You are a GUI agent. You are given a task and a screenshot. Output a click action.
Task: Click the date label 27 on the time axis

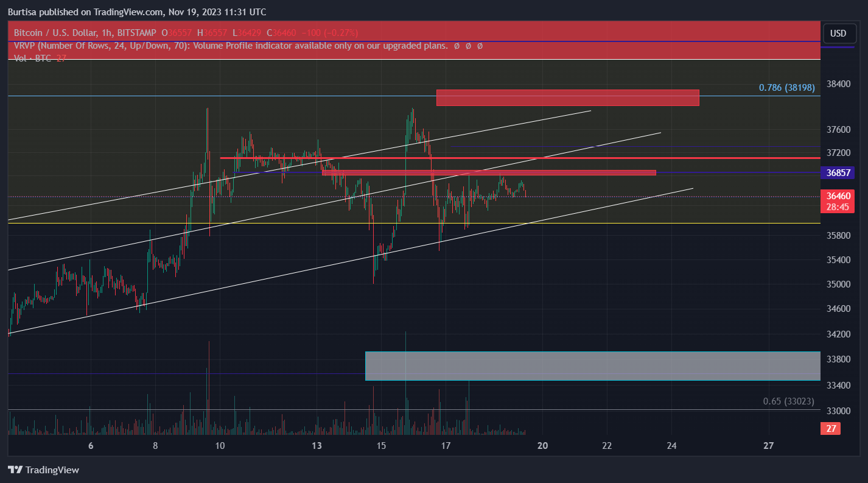[x=768, y=446]
